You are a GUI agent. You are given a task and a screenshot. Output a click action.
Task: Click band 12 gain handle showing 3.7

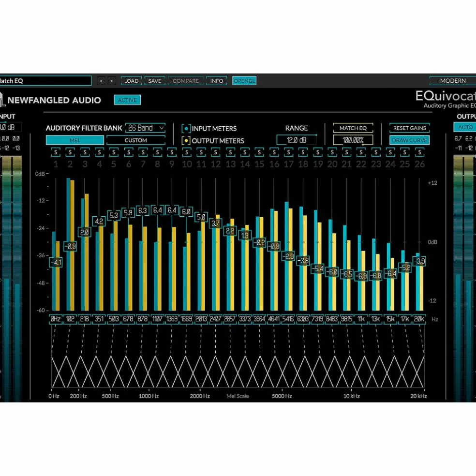click(216, 223)
